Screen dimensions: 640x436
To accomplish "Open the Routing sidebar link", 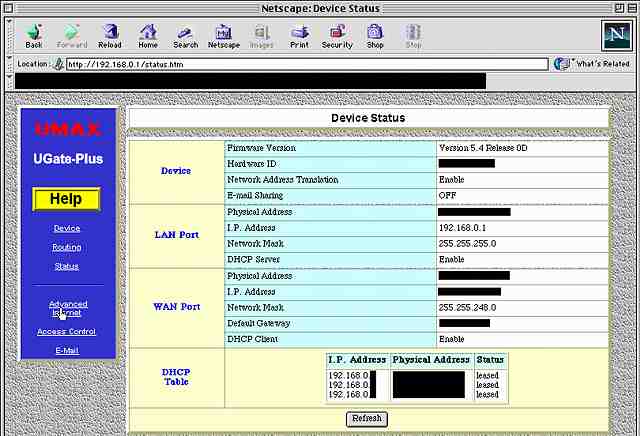I will tap(67, 247).
